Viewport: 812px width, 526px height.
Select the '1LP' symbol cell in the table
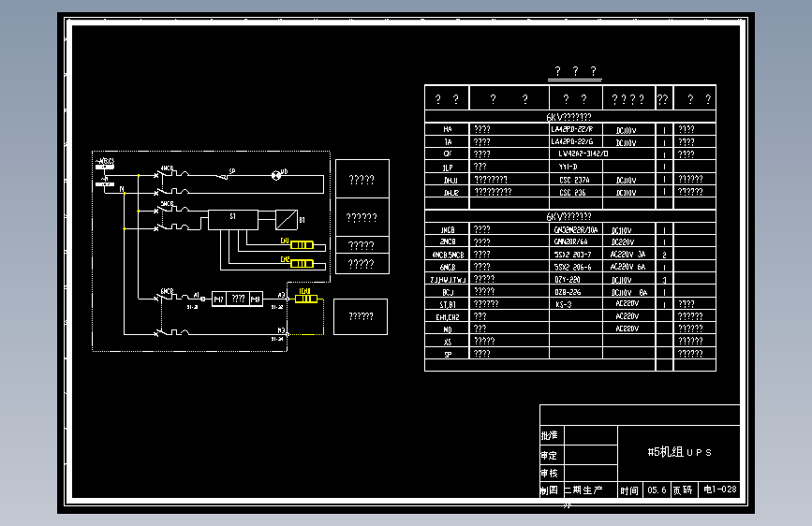pos(448,168)
